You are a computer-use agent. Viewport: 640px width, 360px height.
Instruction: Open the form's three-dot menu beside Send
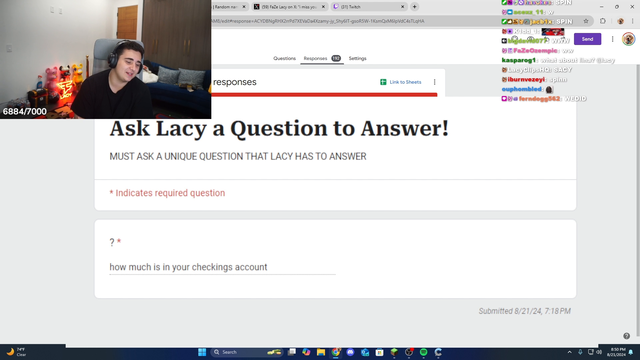pyautogui.click(x=612, y=39)
